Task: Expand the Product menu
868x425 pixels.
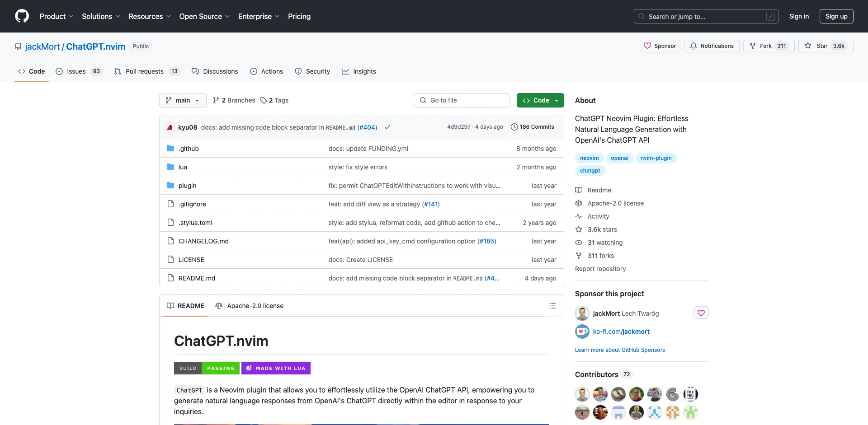Action: pyautogui.click(x=57, y=16)
